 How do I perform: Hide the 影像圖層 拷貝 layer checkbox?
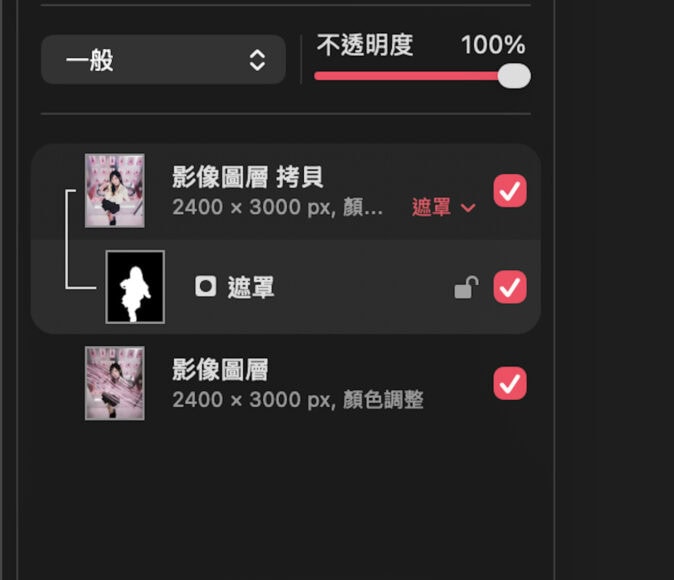510,190
